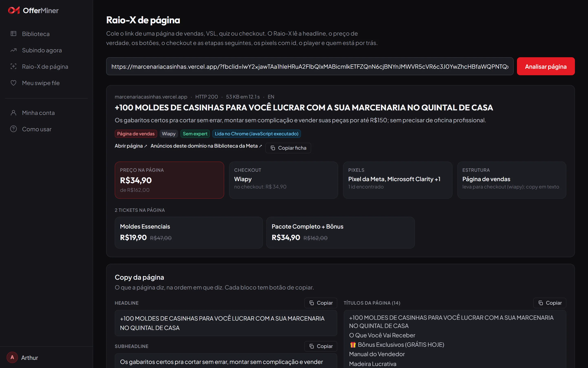Click the Wiapy tag badge
588x368 pixels.
point(169,134)
